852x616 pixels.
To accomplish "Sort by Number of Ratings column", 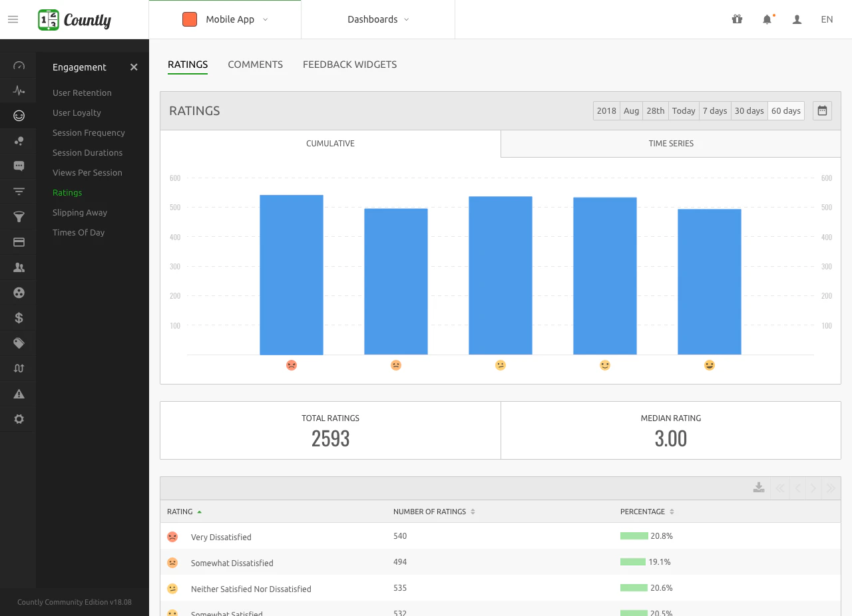I will [434, 512].
